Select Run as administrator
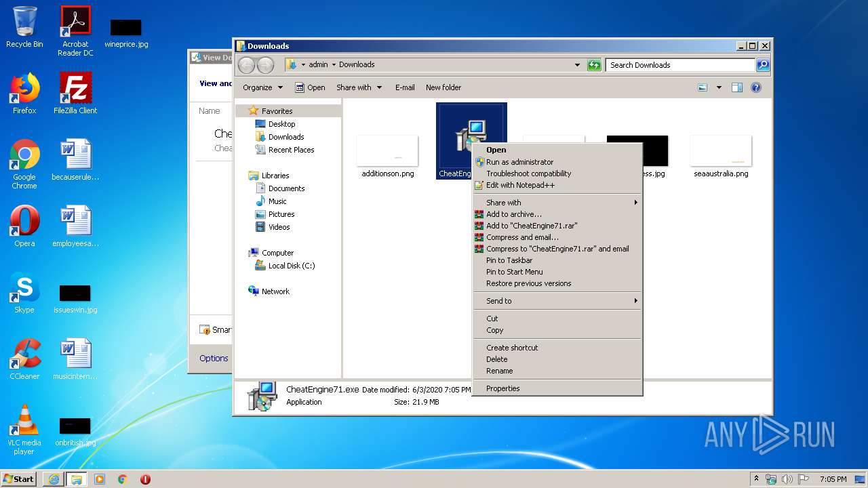The height and width of the screenshot is (488, 868). pos(557,162)
